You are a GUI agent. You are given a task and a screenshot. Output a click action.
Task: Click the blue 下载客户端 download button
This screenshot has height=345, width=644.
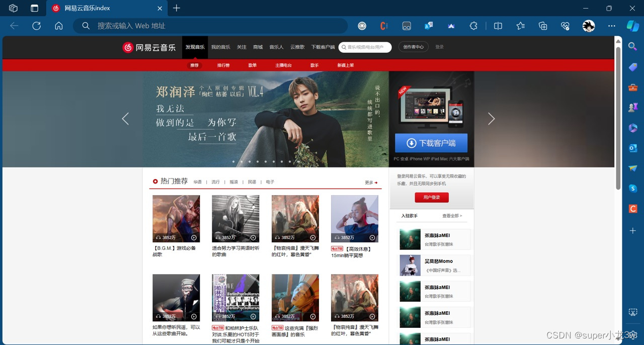[431, 143]
